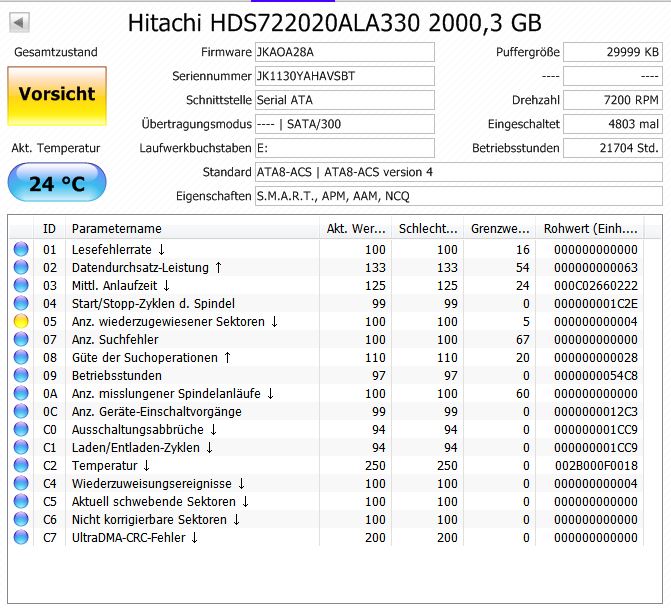Click status icon of UltraDMA-CRC-Fehler row
671x608 pixels.
[x=21, y=537]
